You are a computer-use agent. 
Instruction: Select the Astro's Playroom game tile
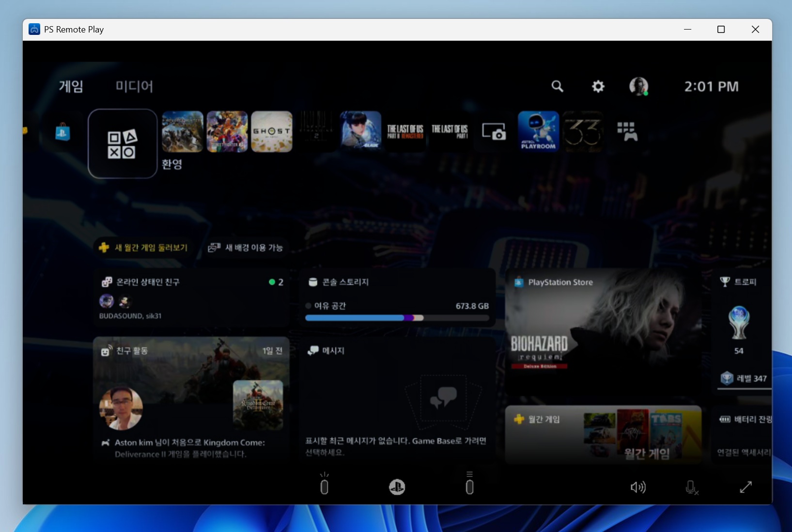538,132
